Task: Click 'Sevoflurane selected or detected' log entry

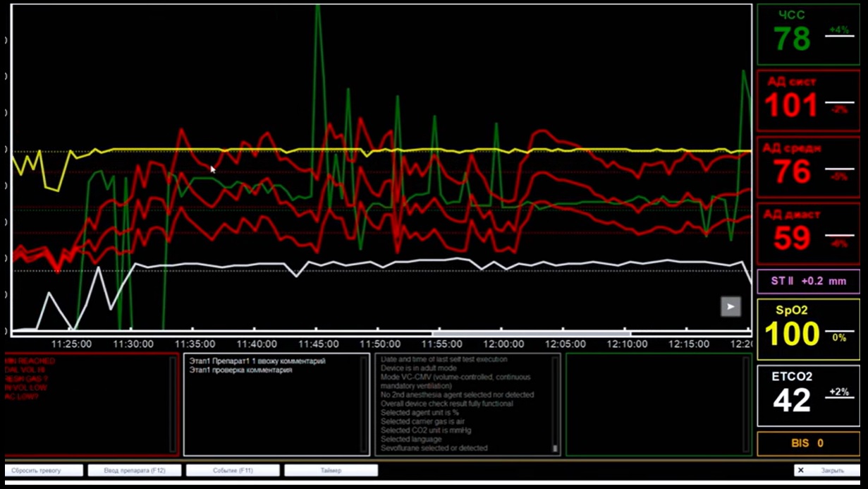Action: click(434, 448)
